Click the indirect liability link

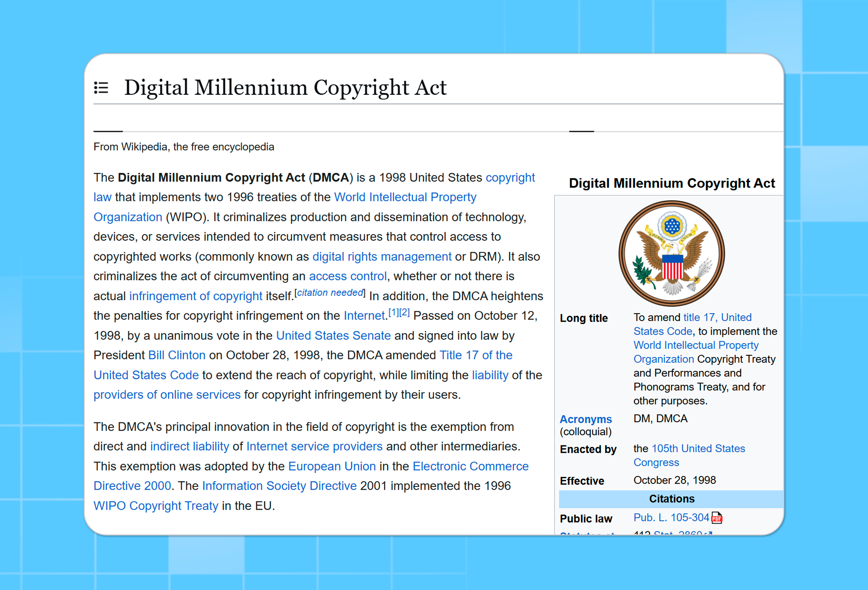[x=189, y=447]
